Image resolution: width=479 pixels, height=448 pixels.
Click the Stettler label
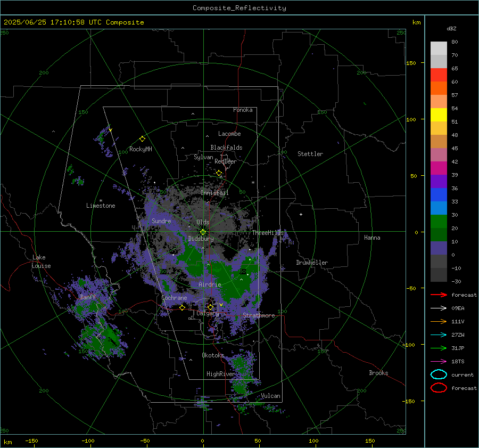tap(310, 154)
